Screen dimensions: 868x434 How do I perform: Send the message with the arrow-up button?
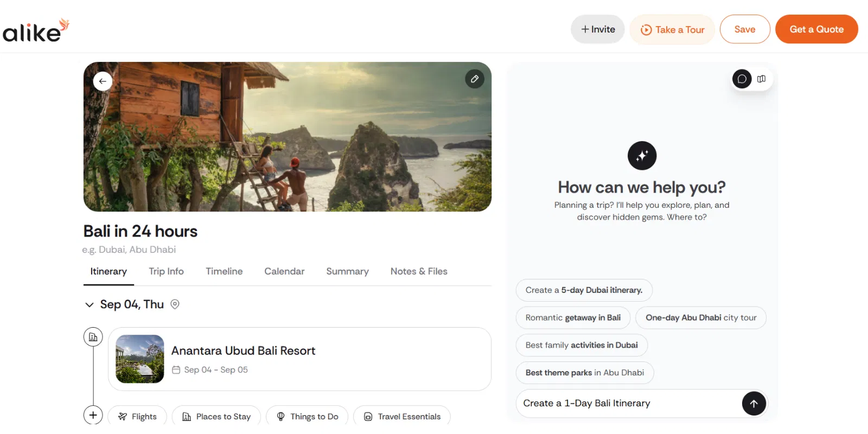tap(754, 404)
